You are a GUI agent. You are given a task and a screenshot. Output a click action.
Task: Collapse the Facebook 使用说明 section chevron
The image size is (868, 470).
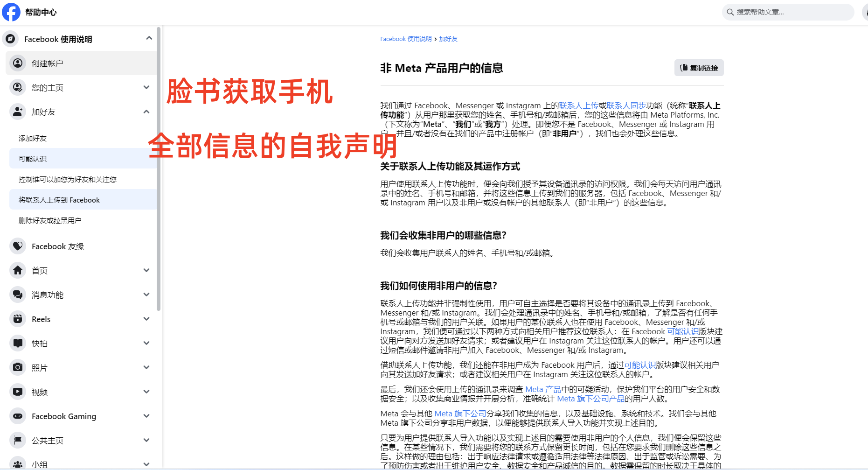point(149,38)
